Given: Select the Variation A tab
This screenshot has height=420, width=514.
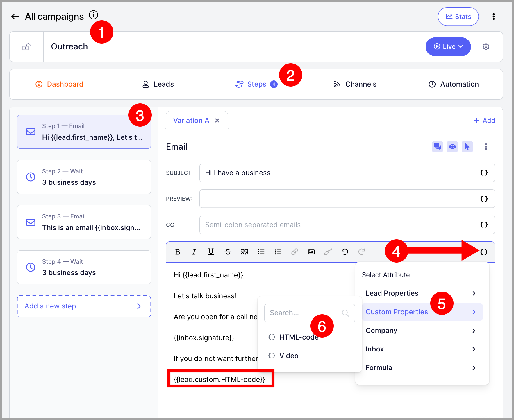Looking at the screenshot, I should tap(191, 121).
